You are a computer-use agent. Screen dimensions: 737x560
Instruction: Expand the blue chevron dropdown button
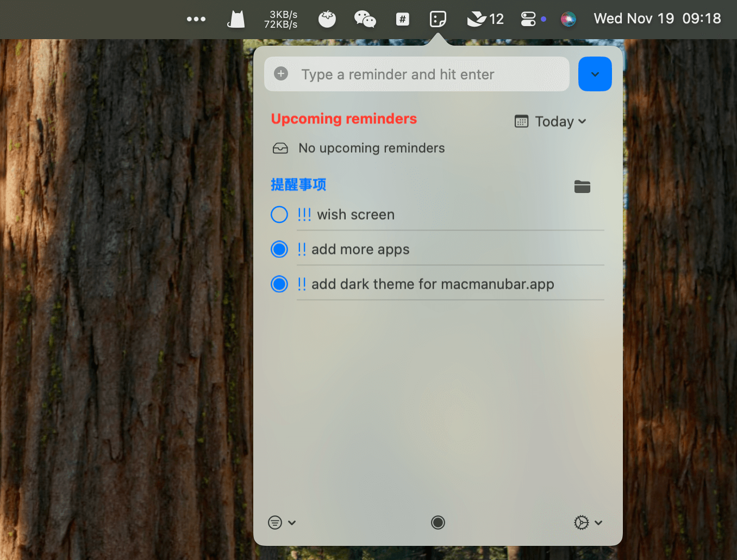pos(595,74)
